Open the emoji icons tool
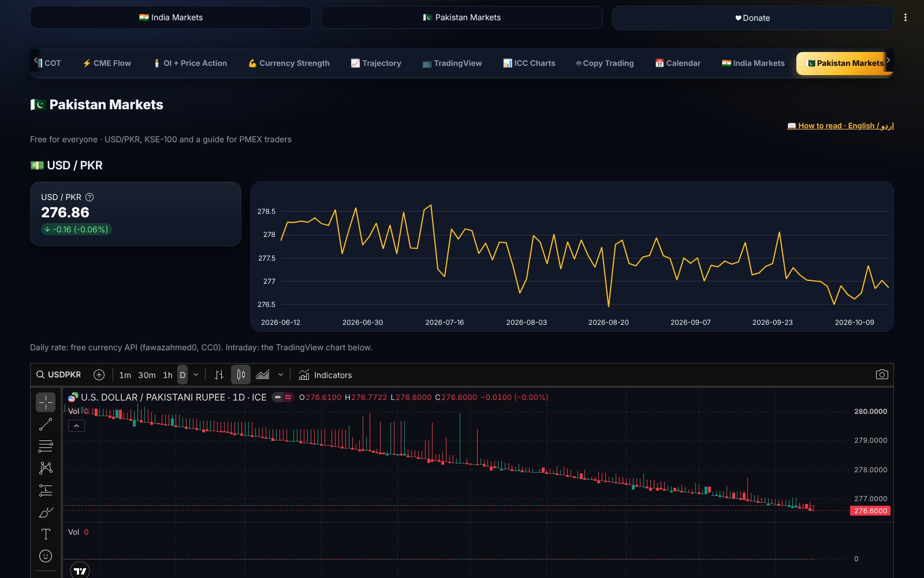 pyautogui.click(x=46, y=556)
